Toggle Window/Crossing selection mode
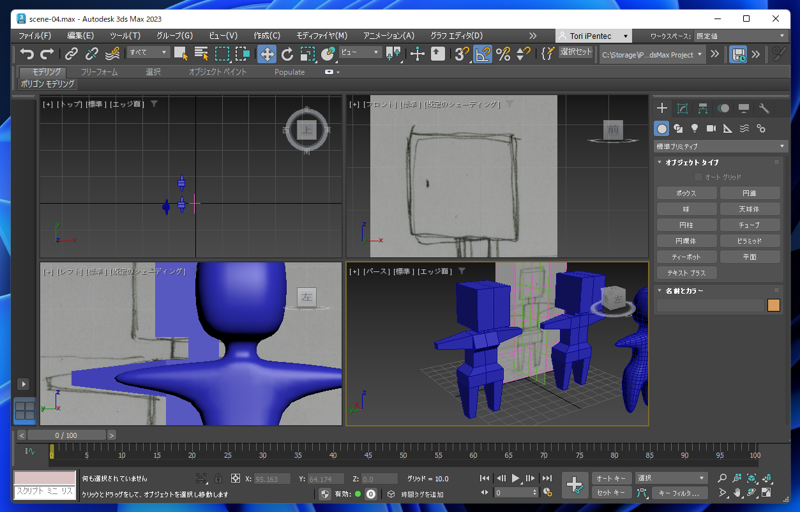The width and height of the screenshot is (800, 512). (242, 54)
